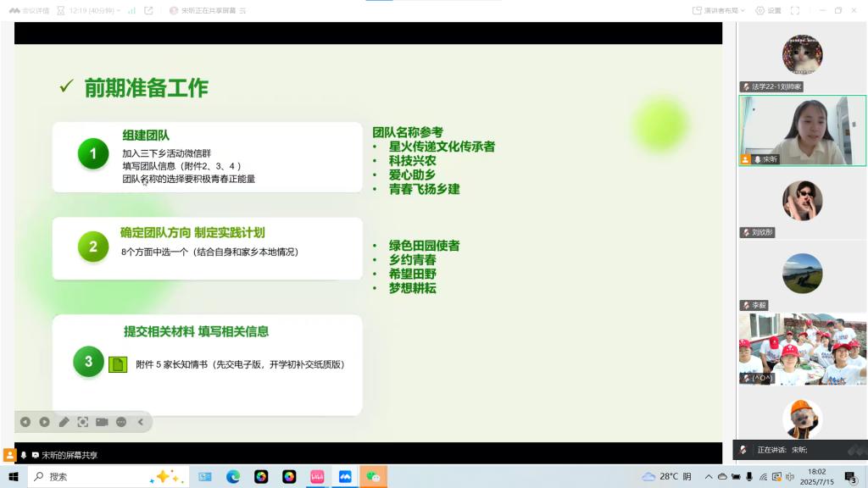The height and width of the screenshot is (488, 868).
Task: Collapse the slide toolbar with left chevron
Action: click(141, 422)
